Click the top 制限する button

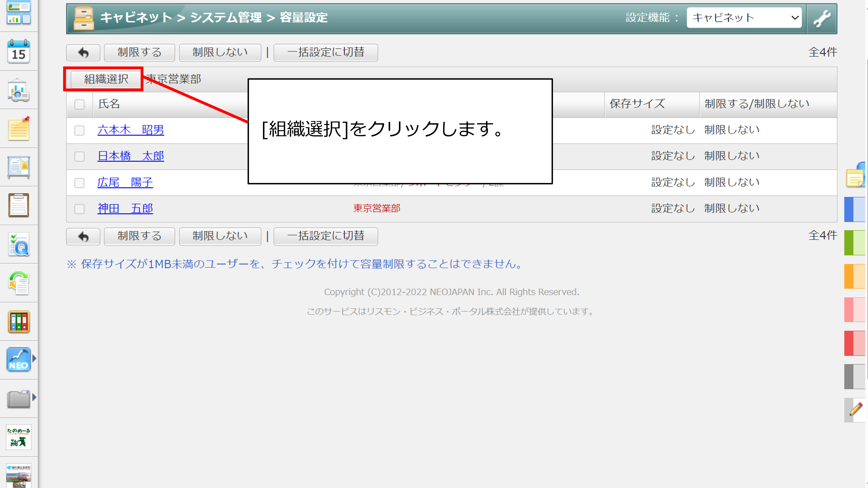[x=139, y=52]
